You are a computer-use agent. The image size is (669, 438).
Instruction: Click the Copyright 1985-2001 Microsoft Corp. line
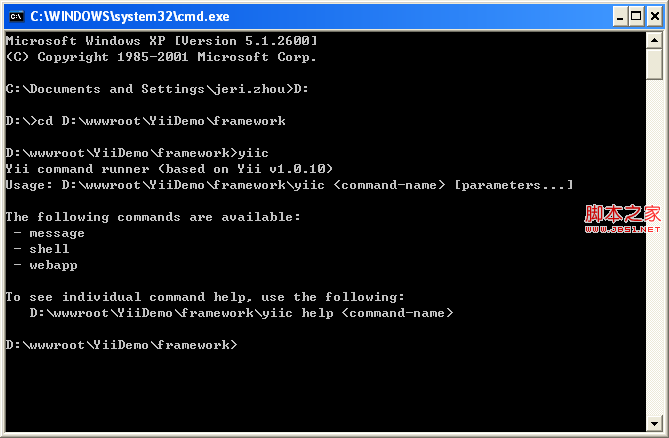pos(161,57)
